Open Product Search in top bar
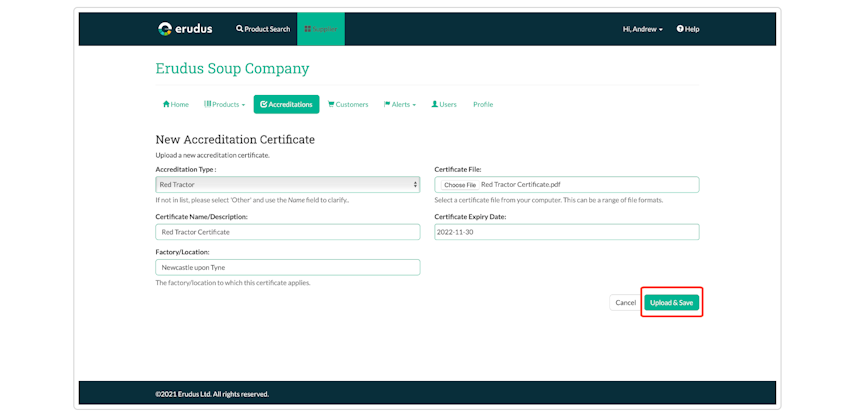 point(263,29)
